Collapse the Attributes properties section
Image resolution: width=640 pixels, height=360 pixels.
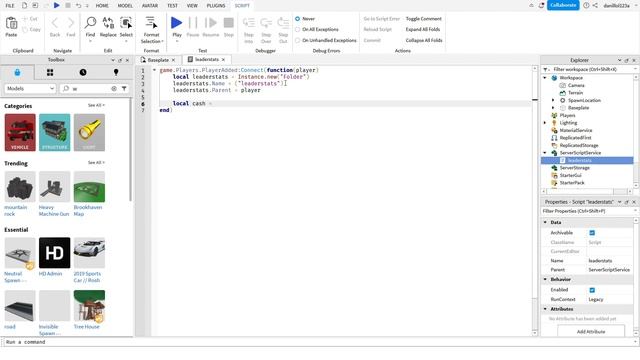coord(545,309)
